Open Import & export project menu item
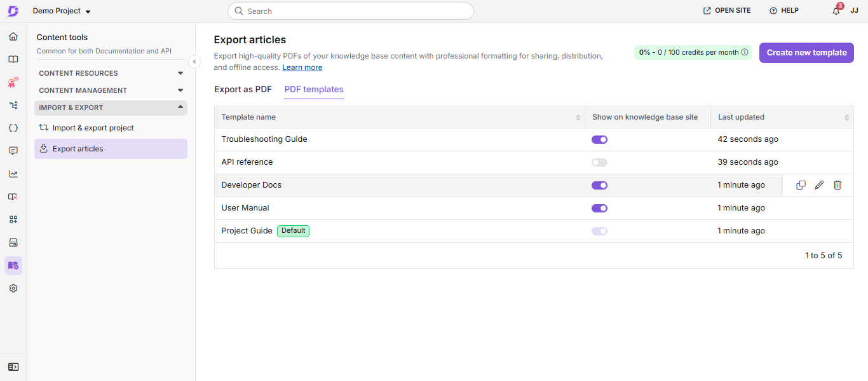868x381 pixels. point(111,128)
